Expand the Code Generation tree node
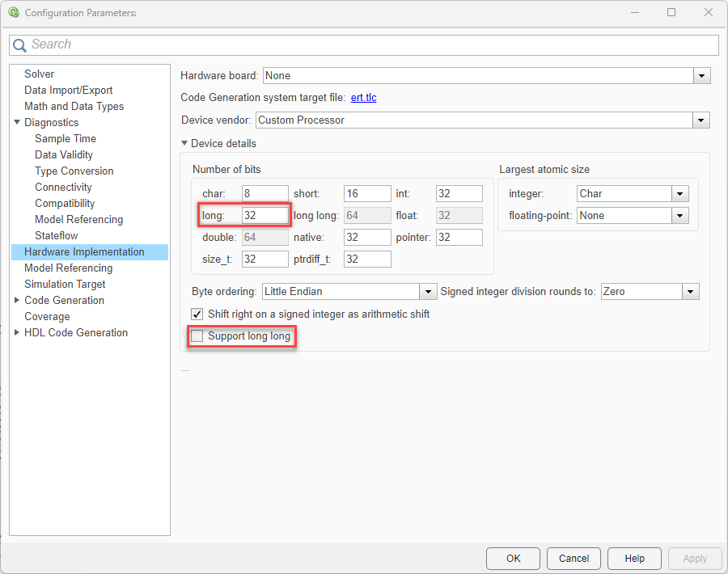 [17, 301]
